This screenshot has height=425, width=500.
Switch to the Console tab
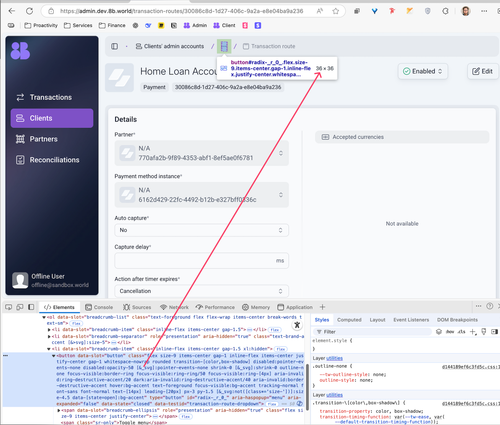coord(99,307)
